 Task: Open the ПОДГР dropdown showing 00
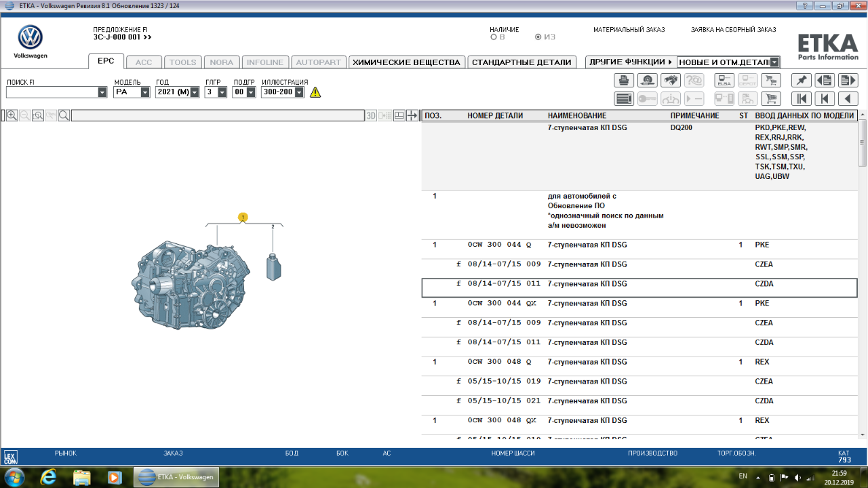click(250, 92)
